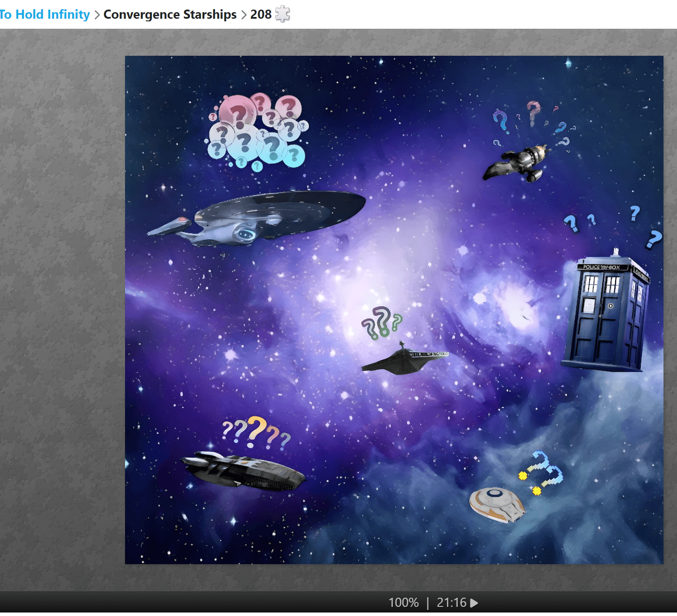Click the pink and blue question-mark bubbles
The height and width of the screenshot is (616, 677).
point(257,132)
